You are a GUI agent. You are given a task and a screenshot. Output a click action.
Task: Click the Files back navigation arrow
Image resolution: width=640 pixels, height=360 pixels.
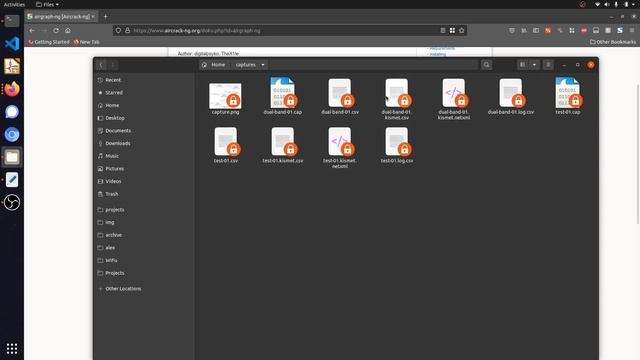coord(101,65)
